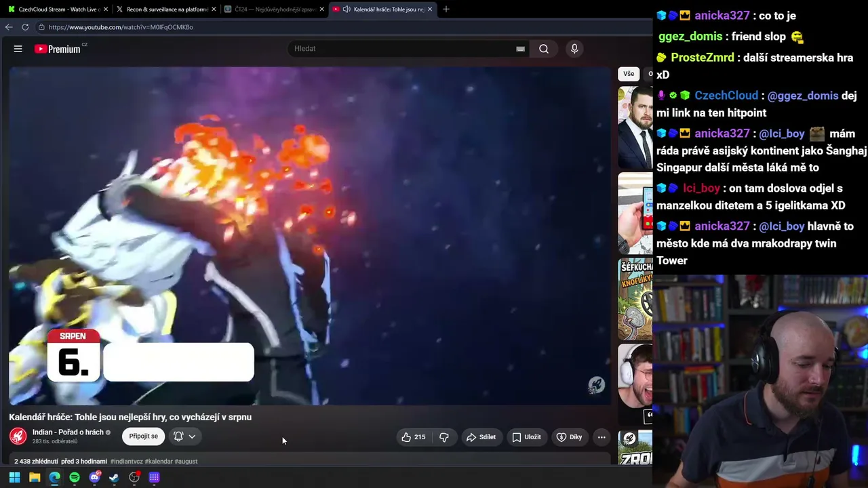Click anicka327 in 'co to je' message
The width and height of the screenshot is (868, 488).
click(x=722, y=16)
